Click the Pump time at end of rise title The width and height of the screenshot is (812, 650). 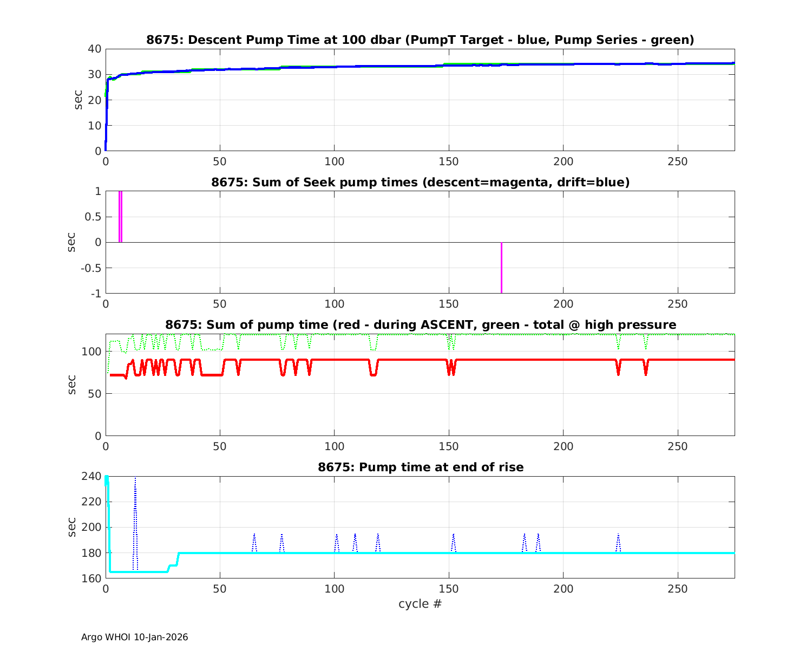coord(420,467)
